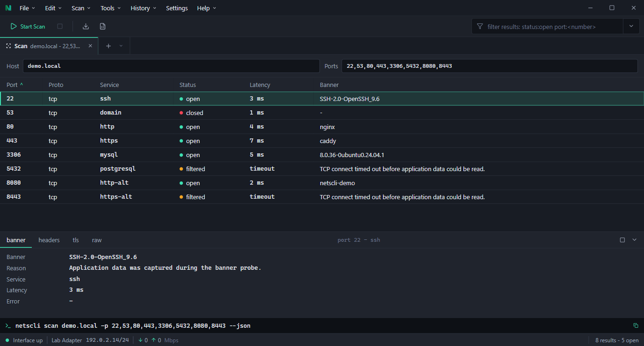Click the '8.0.36-0ubuntu0.24.04.1' banner cell

coord(352,155)
